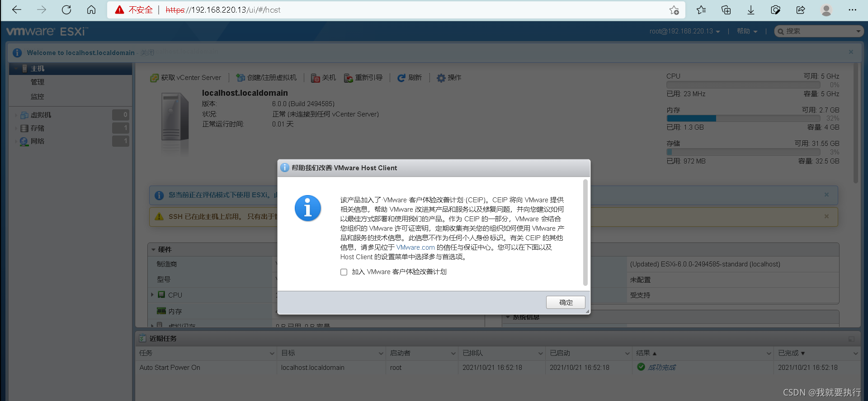Screen dimensions: 868x401
Task: Click the insecure site warning icon
Action: (119, 10)
